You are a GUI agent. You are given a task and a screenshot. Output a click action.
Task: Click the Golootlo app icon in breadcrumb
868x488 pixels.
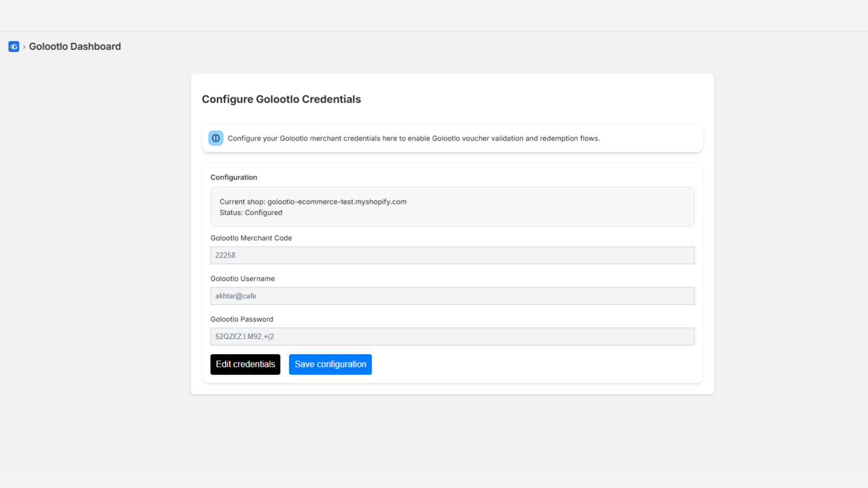click(14, 47)
